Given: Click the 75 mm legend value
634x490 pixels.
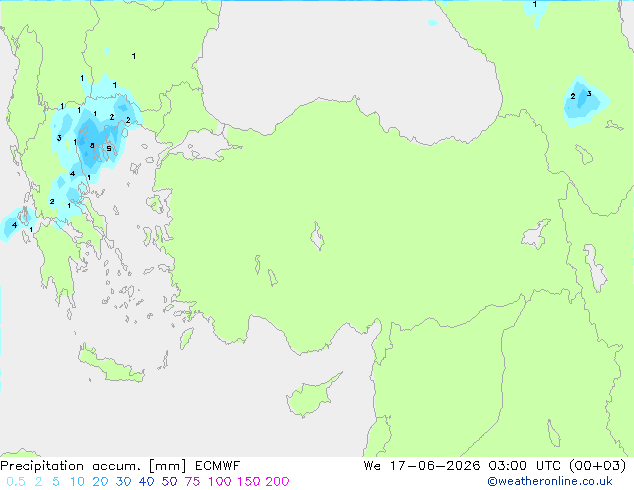Looking at the screenshot, I should pyautogui.click(x=192, y=482).
